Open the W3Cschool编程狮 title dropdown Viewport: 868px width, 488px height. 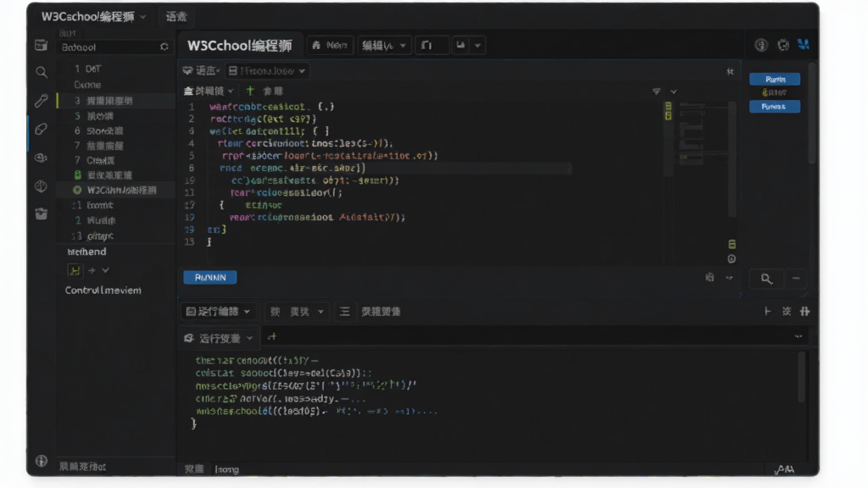click(x=93, y=17)
